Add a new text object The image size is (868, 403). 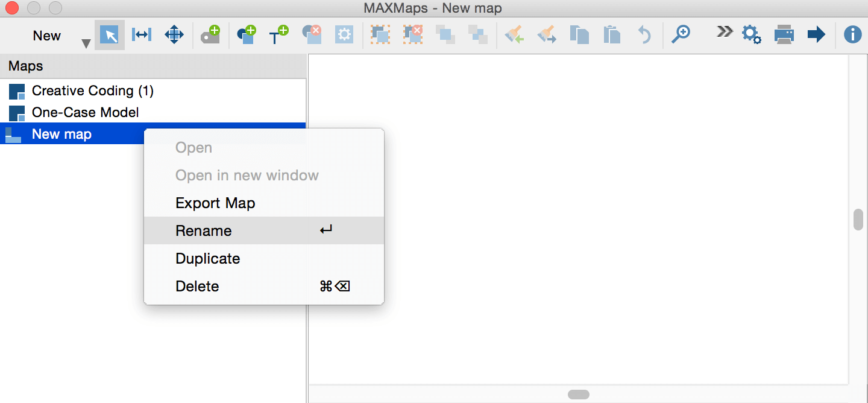[x=278, y=35]
